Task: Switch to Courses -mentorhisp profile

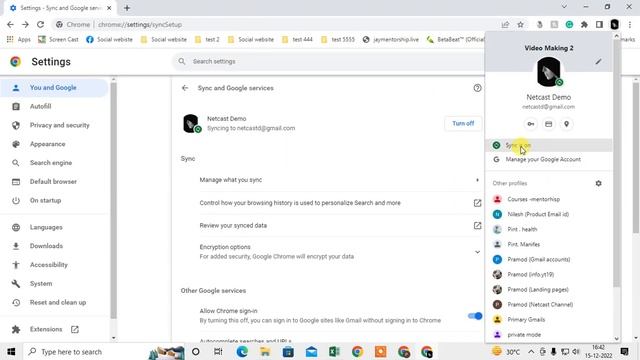Action: (x=549, y=199)
